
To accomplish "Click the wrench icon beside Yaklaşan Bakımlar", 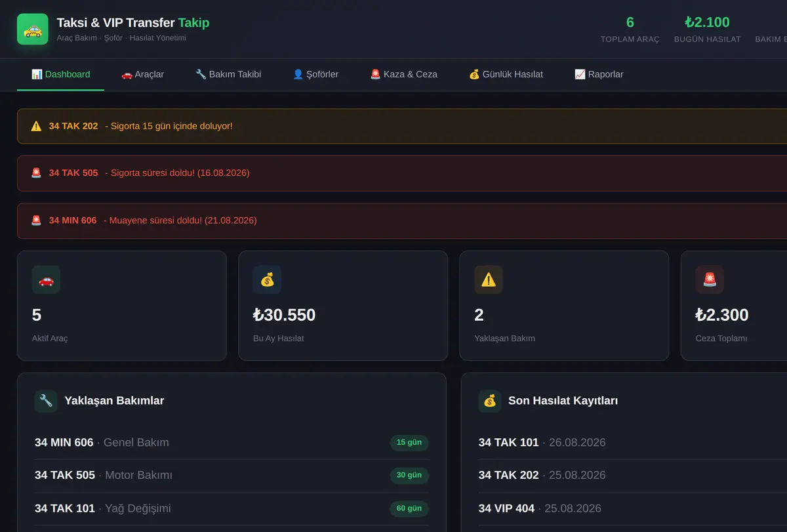I will point(46,401).
